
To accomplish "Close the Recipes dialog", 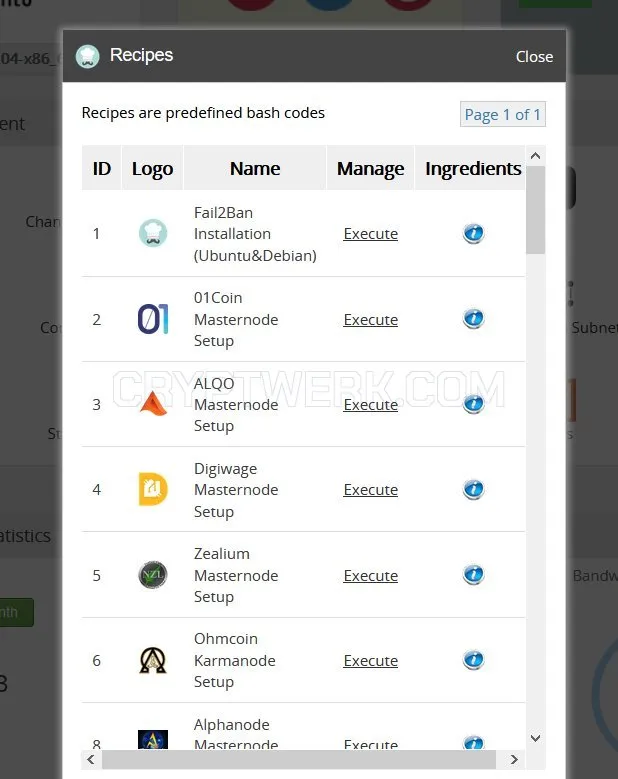I will tap(534, 57).
